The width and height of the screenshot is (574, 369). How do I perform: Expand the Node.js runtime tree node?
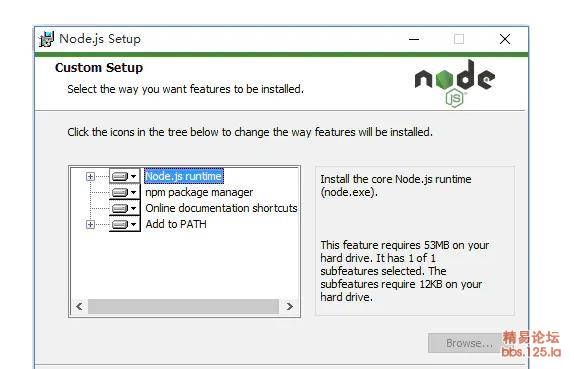click(90, 176)
